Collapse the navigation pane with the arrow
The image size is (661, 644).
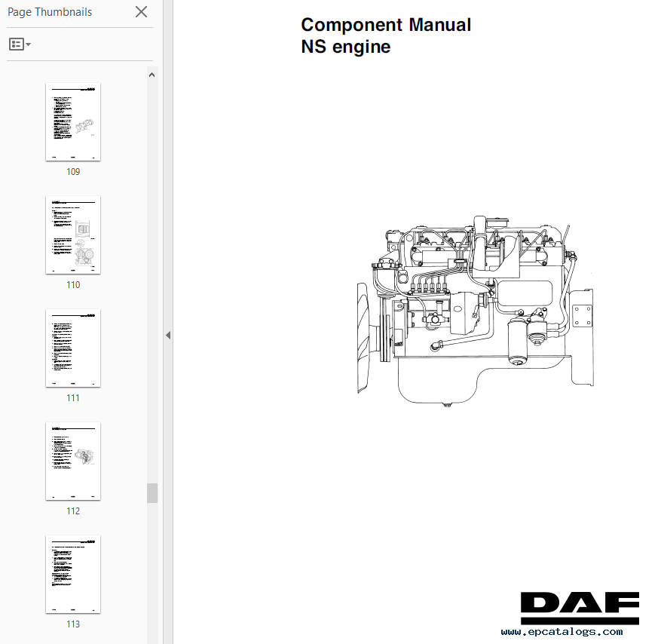(168, 336)
